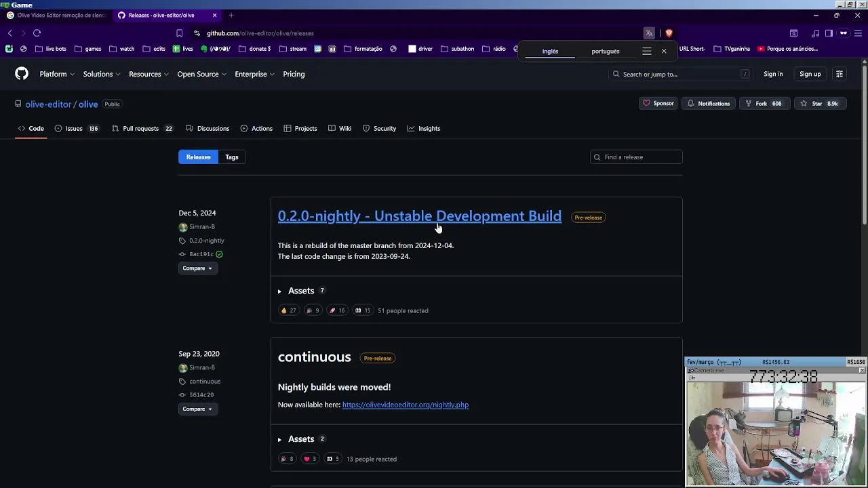This screenshot has height=488, width=868.
Task: Click the translate icon in the address bar
Action: [x=649, y=33]
